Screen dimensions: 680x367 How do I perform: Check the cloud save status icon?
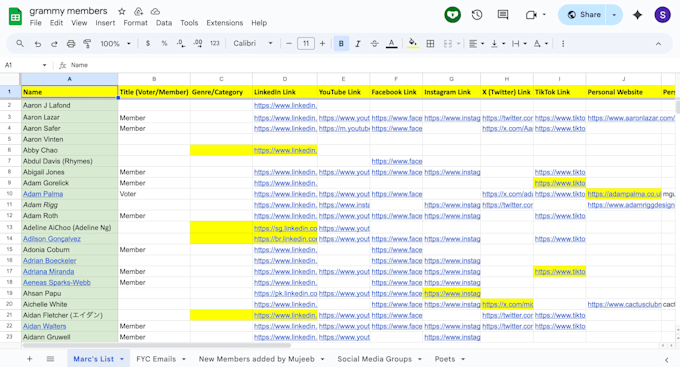[x=155, y=11]
